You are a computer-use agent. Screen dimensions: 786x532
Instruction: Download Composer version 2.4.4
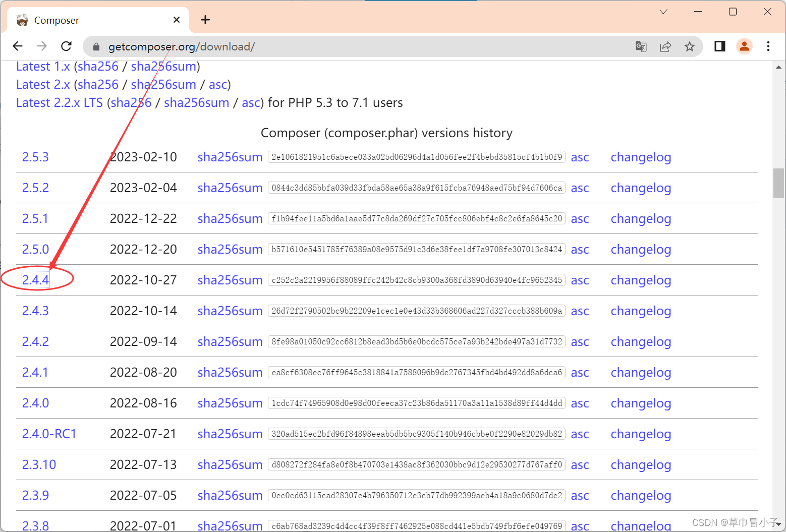pos(35,280)
